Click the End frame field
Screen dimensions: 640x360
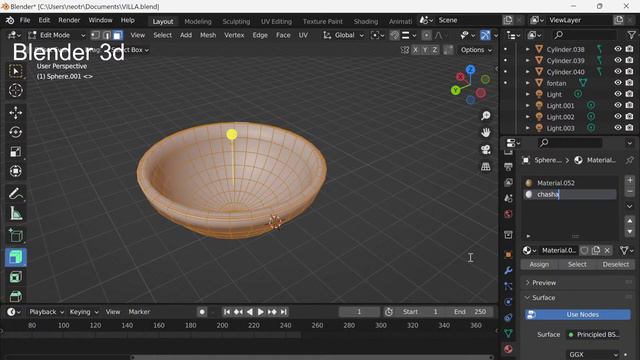[x=469, y=312]
